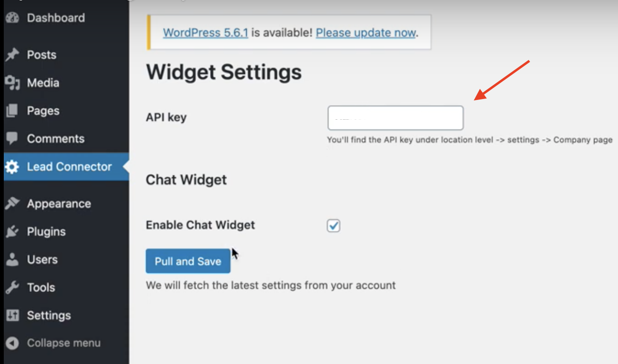Open the WordPress 5.6.1 link
Screen dimensions: 618x364
205,33
